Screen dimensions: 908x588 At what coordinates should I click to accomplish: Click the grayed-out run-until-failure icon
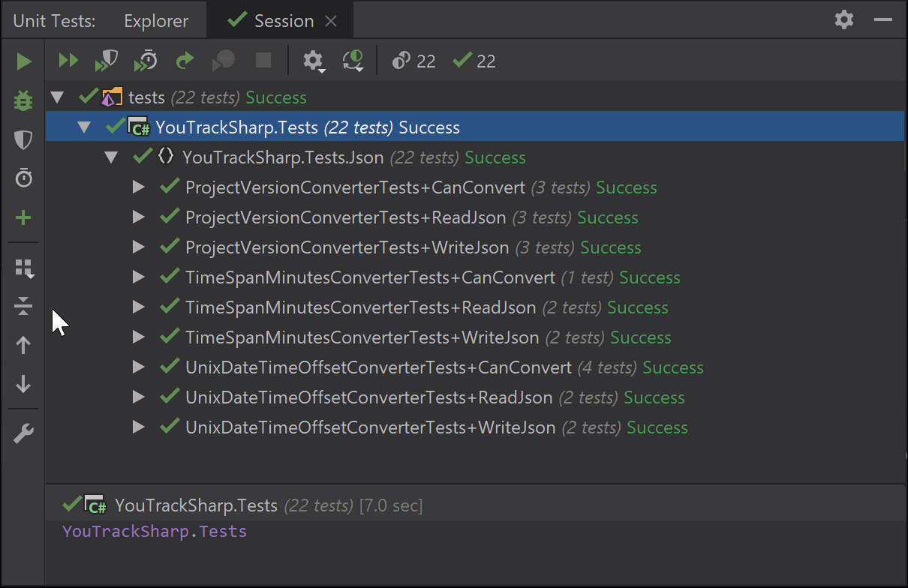click(224, 61)
